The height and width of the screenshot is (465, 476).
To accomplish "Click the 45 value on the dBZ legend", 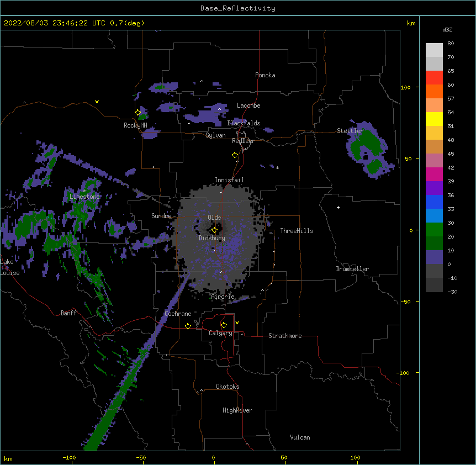I will click(451, 154).
